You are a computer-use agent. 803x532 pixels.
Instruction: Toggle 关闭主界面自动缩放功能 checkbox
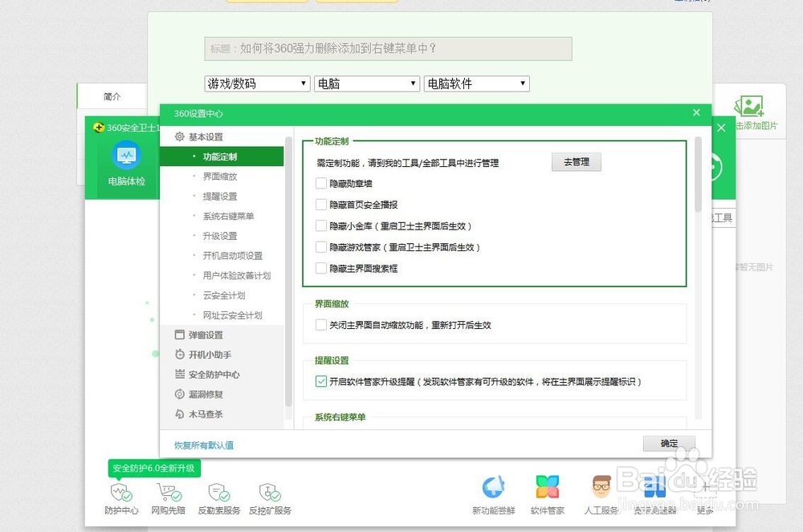(x=321, y=325)
